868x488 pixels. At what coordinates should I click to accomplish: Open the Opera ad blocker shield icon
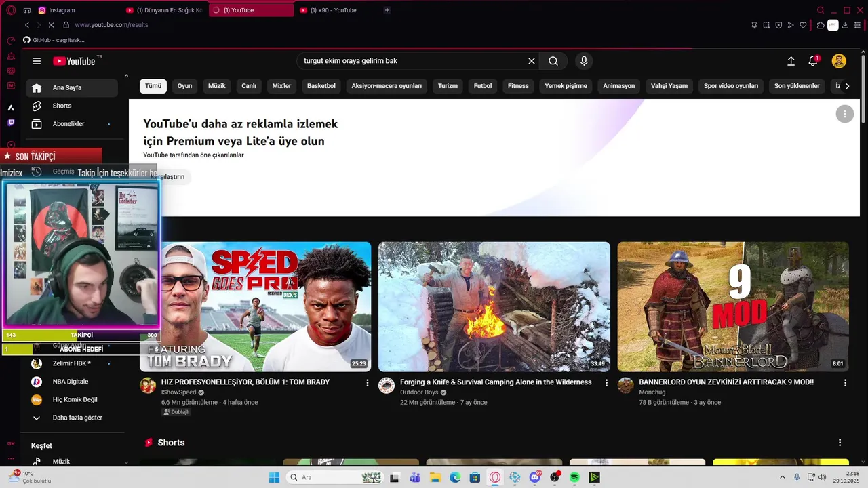pyautogui.click(x=778, y=25)
